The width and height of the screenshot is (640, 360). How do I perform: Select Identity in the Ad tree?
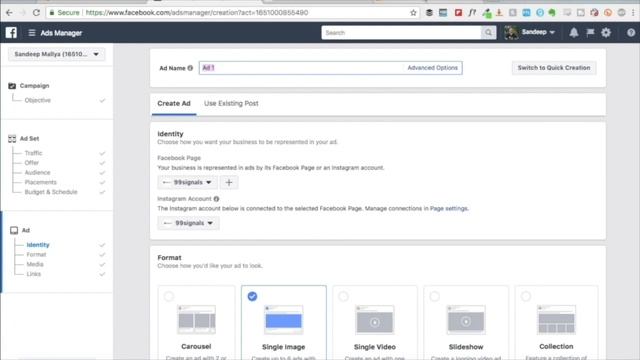38,245
